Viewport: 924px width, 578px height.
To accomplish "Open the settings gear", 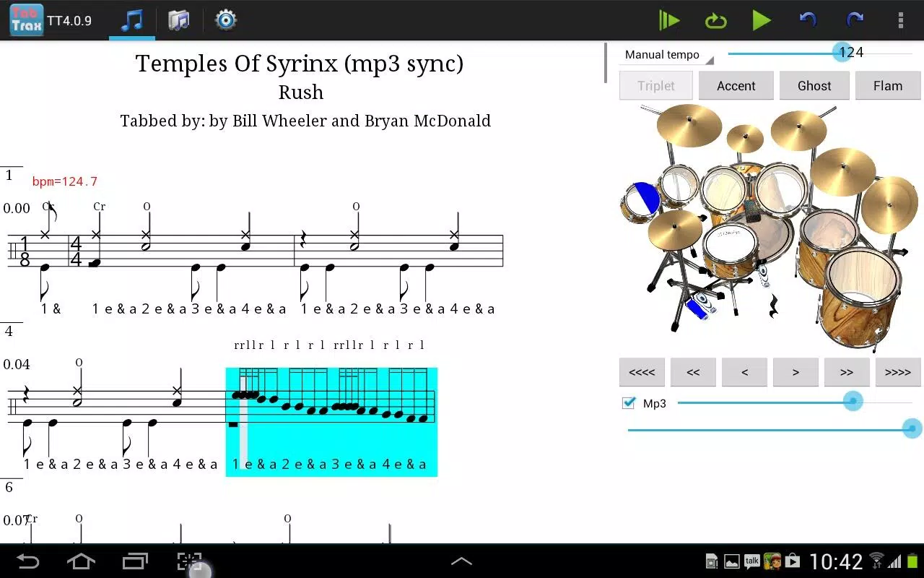I will (x=226, y=20).
